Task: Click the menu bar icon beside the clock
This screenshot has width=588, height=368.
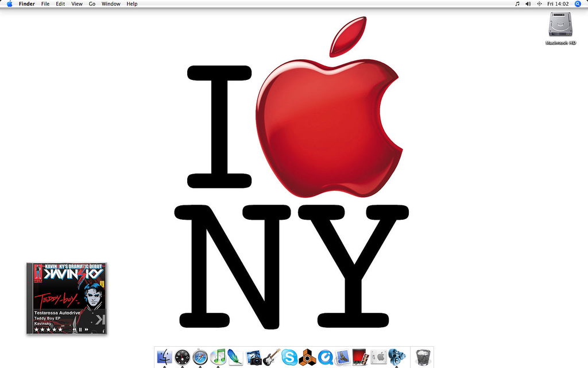Action: pos(539,4)
